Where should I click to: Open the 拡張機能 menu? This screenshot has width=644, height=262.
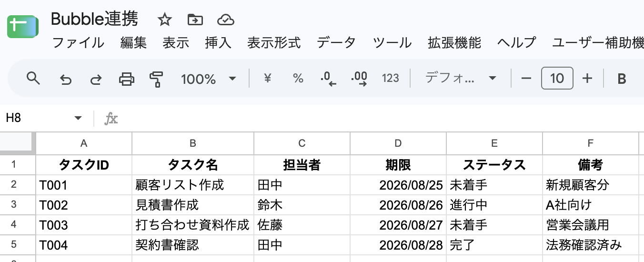(454, 42)
